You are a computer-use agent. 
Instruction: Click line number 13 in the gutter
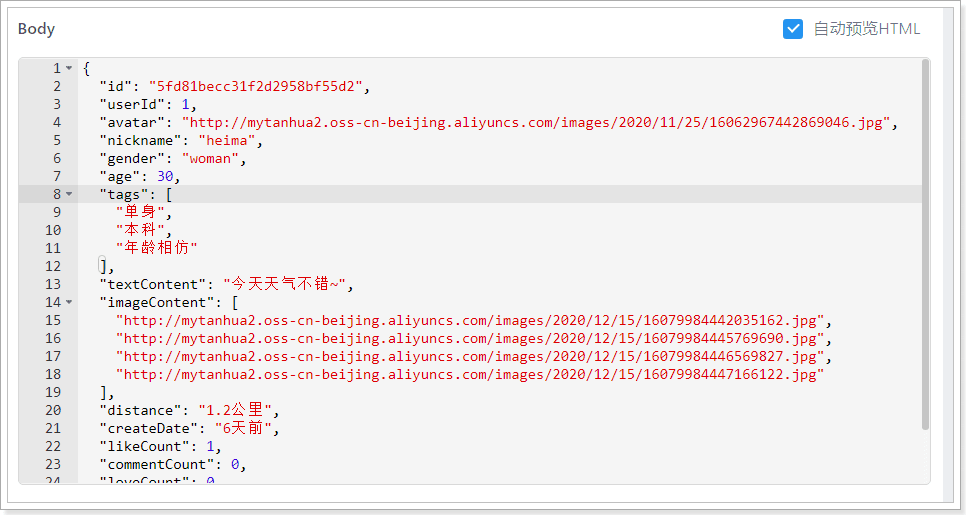53,284
